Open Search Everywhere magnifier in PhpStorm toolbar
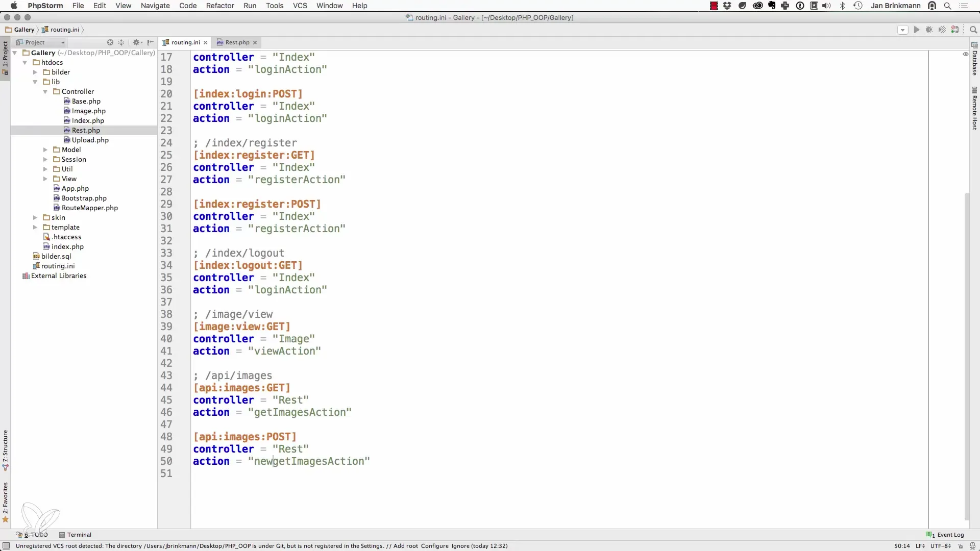 (x=973, y=30)
